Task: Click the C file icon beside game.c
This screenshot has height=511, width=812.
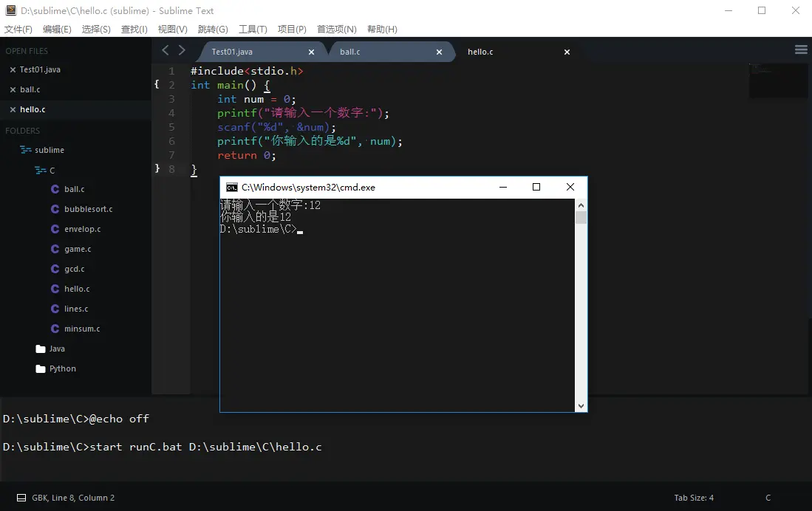Action: point(55,249)
